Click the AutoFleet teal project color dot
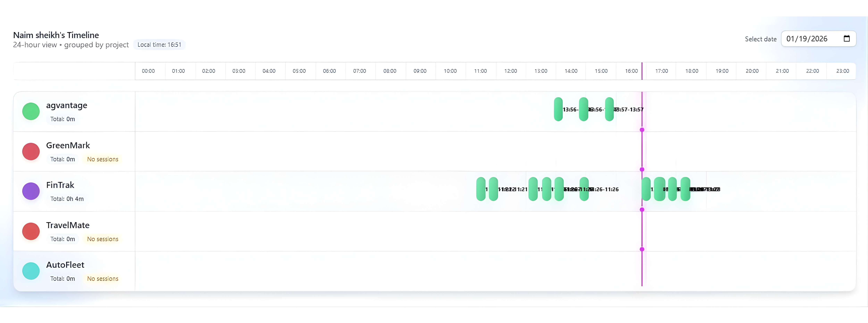Image resolution: width=868 pixels, height=323 pixels. click(x=31, y=270)
